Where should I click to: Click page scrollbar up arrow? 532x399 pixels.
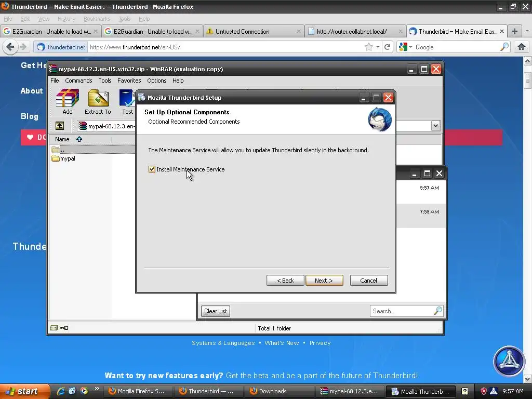coord(528,61)
